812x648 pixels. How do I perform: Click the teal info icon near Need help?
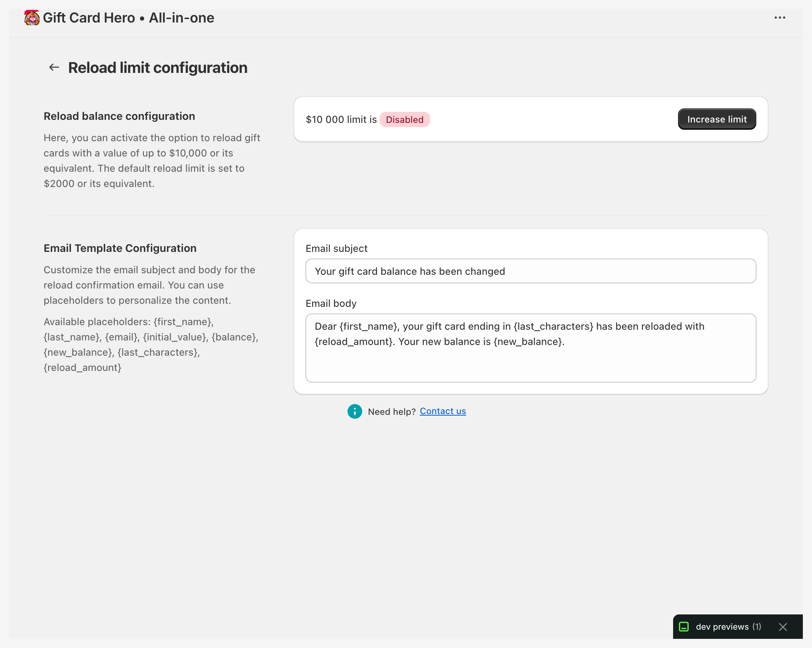point(354,411)
